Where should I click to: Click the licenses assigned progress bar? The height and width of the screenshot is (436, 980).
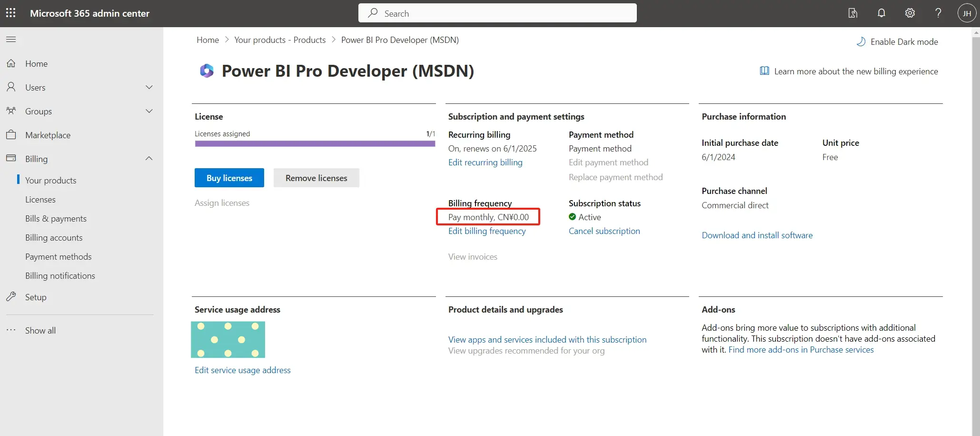(x=315, y=143)
